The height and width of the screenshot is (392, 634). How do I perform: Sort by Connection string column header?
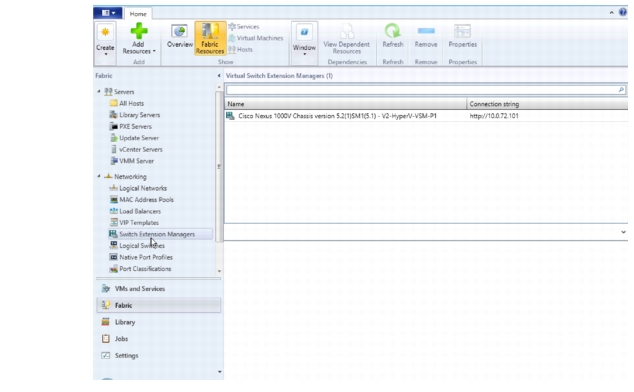point(547,104)
